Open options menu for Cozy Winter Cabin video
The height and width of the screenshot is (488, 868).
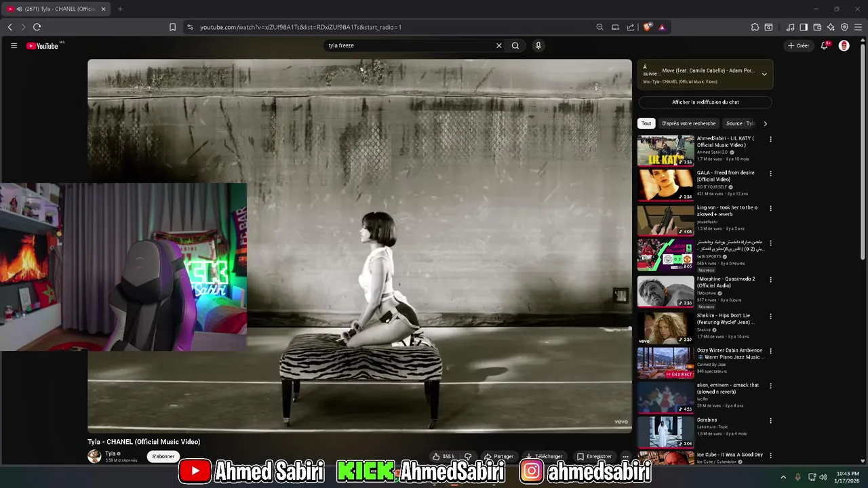click(770, 351)
